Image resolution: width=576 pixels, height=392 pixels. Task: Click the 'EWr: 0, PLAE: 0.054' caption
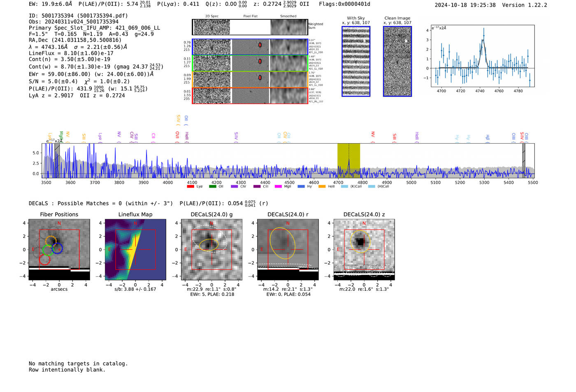288,295
